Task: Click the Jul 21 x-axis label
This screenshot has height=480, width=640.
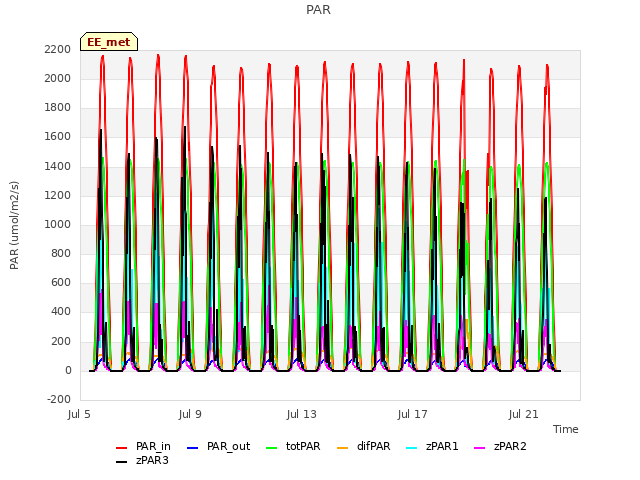Action: [524, 415]
